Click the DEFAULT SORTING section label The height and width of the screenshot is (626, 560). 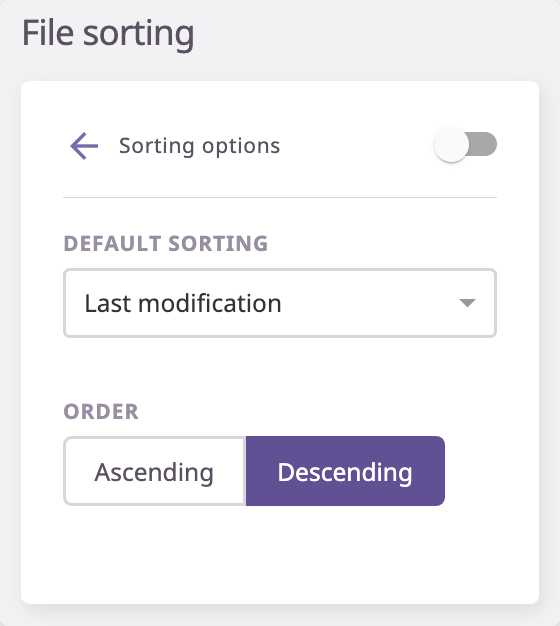166,244
